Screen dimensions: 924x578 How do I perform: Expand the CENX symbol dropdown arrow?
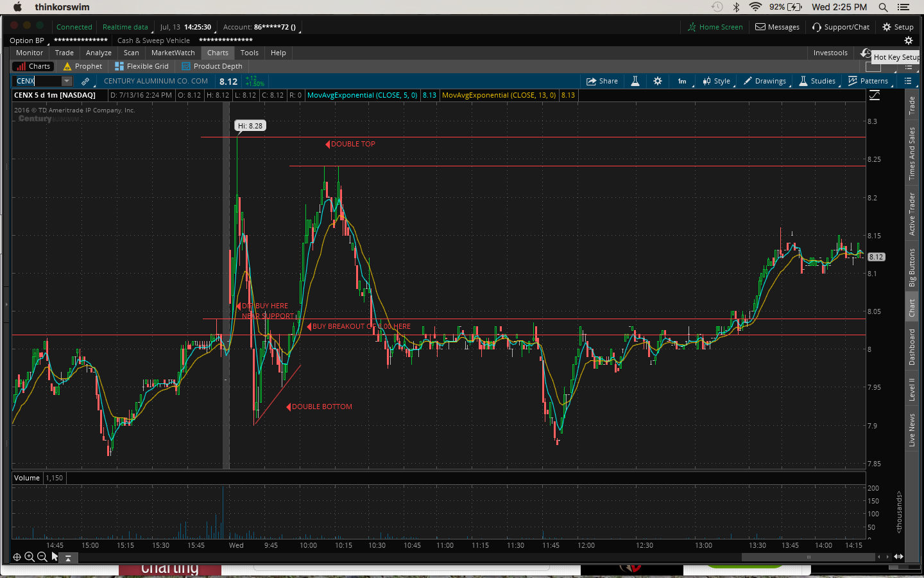67,81
